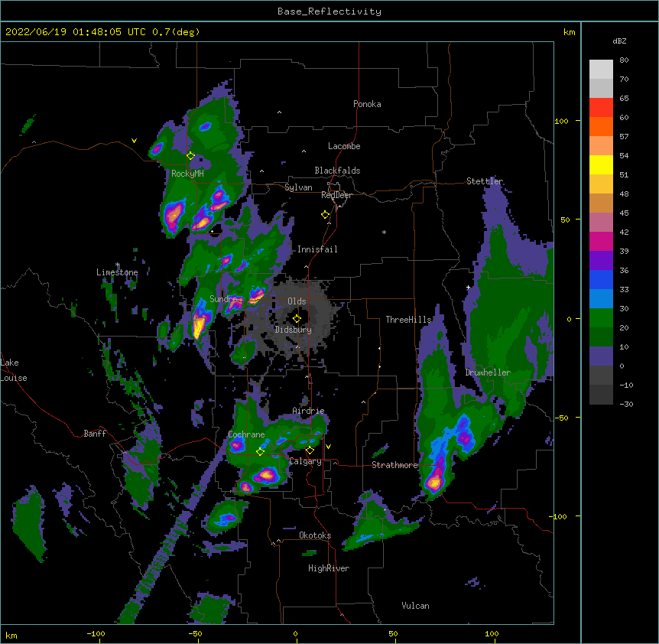
Task: Select the dark orange 57-60 dBZ legend swatch
Action: (601, 127)
